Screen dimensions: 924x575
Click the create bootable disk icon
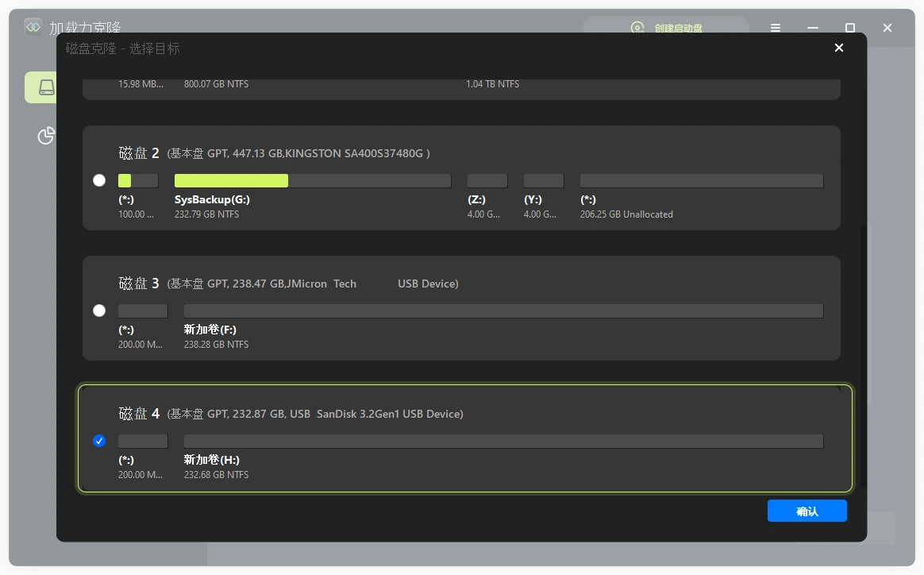point(637,28)
